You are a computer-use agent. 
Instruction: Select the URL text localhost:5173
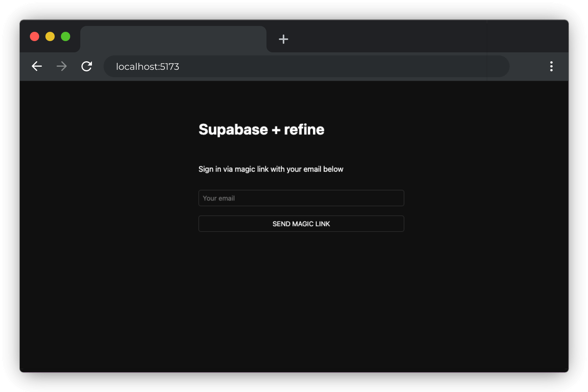147,66
